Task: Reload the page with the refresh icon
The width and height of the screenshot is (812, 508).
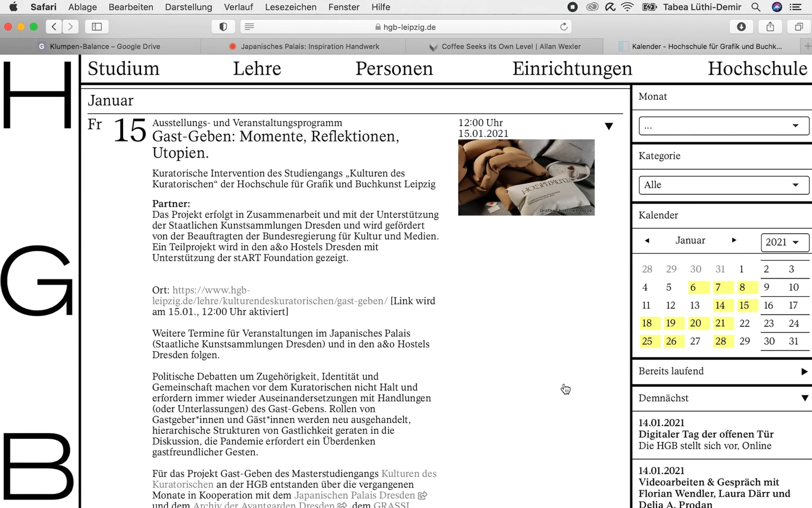Action: point(564,27)
